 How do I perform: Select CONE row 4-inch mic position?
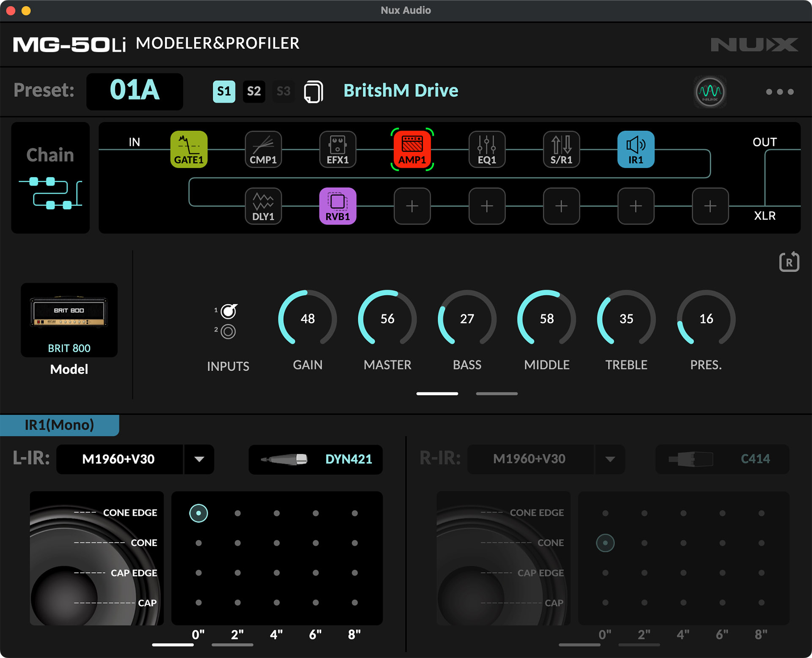277,543
